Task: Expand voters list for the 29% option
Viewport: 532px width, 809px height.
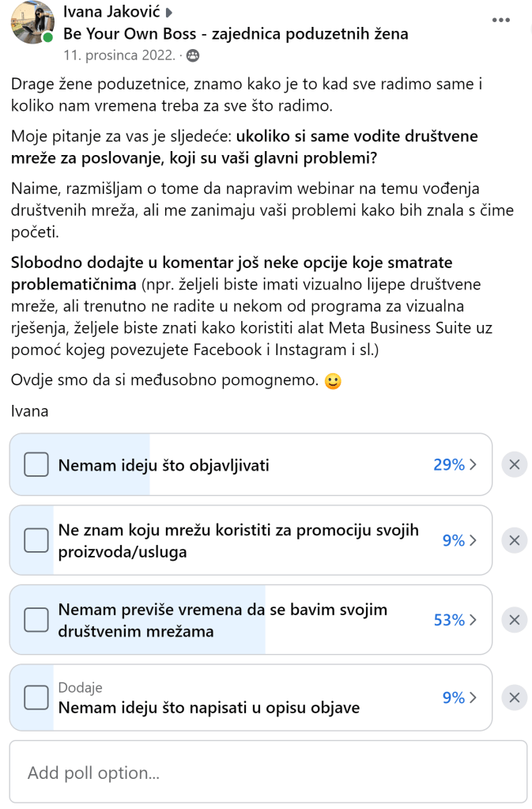Action: (455, 465)
